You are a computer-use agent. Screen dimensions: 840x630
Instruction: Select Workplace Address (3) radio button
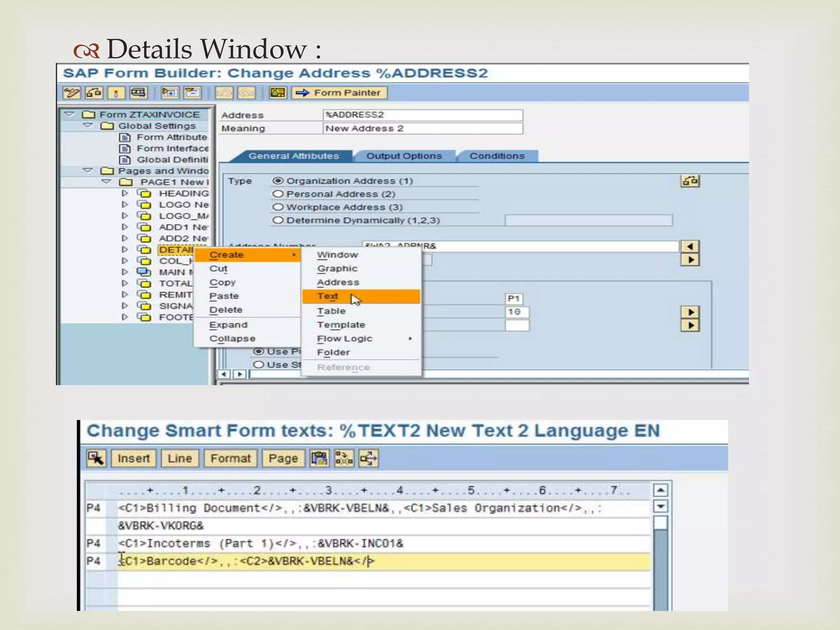click(x=278, y=207)
